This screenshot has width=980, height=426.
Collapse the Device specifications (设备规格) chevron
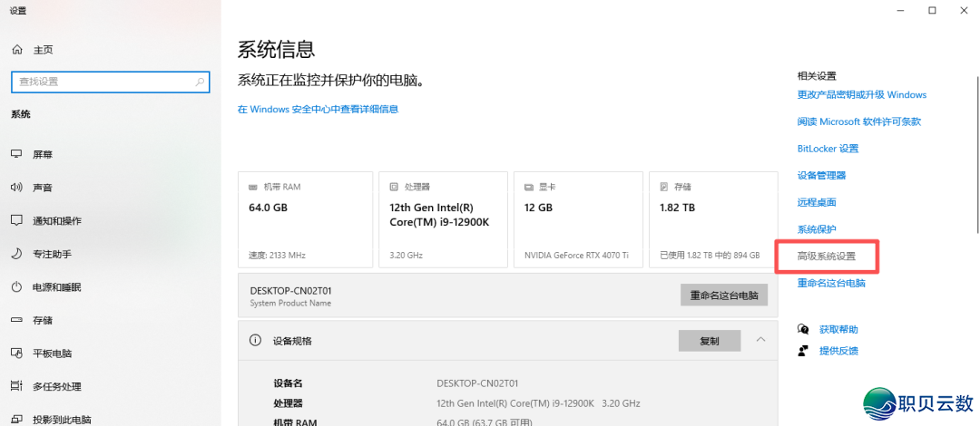point(760,340)
